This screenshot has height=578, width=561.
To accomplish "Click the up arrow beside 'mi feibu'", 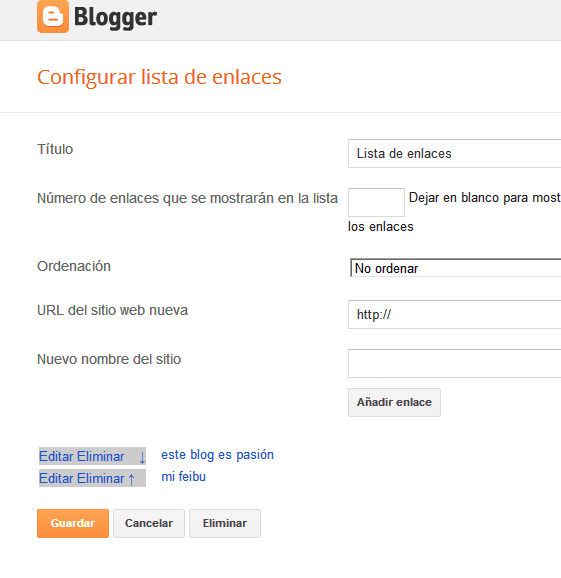I will (131, 479).
